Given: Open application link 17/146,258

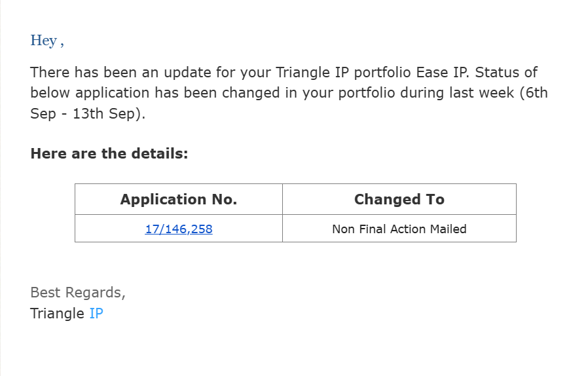Looking at the screenshot, I should pyautogui.click(x=179, y=229).
